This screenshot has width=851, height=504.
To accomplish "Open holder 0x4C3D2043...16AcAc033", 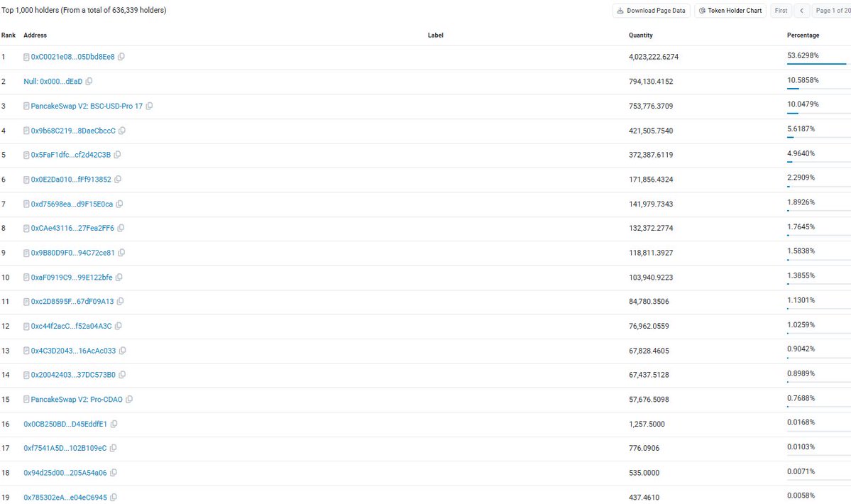I will tap(73, 351).
